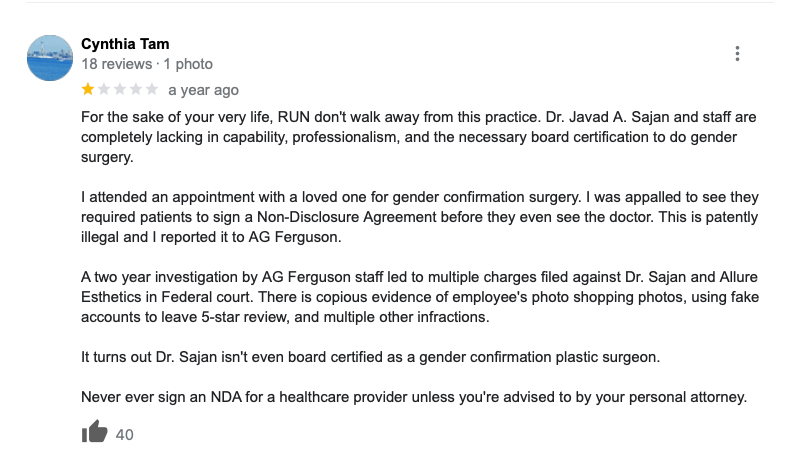Click the filled first rating star
This screenshot has width=790, height=461.
[87, 90]
